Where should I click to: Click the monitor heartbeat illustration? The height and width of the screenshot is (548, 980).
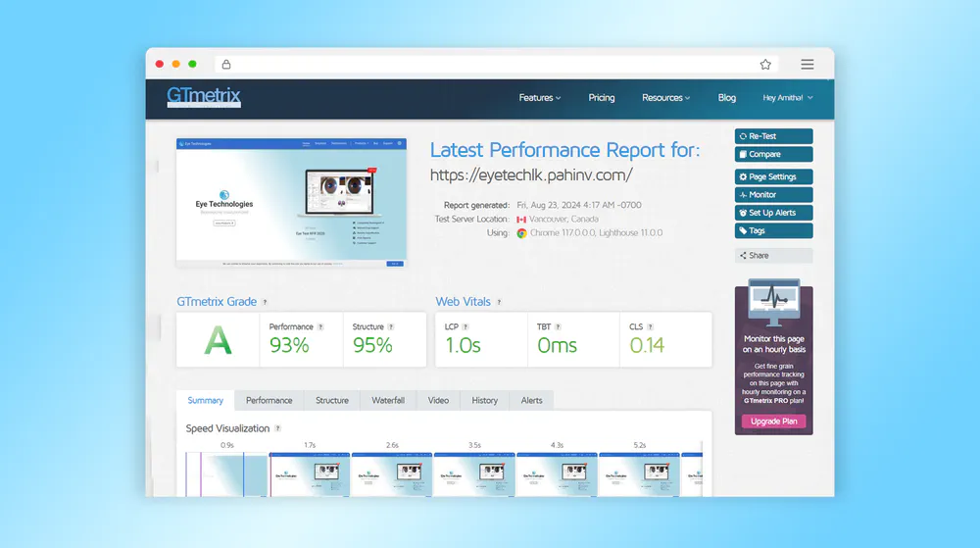774,303
